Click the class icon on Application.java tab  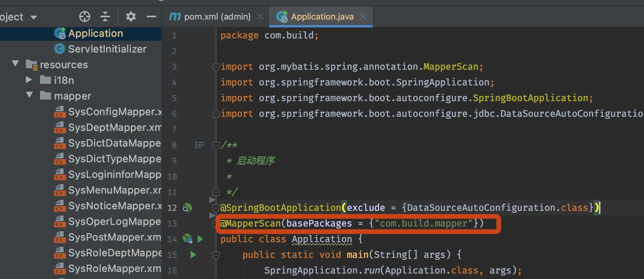click(x=282, y=16)
